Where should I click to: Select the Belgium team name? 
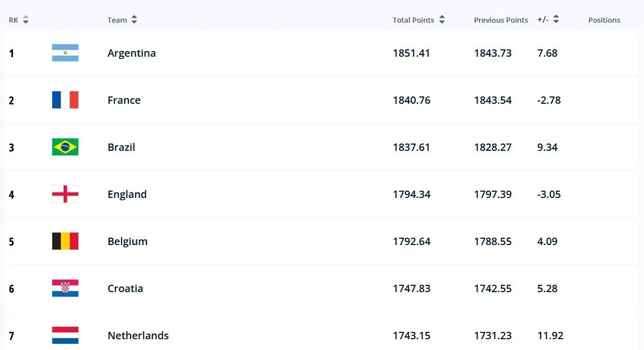pos(127,241)
